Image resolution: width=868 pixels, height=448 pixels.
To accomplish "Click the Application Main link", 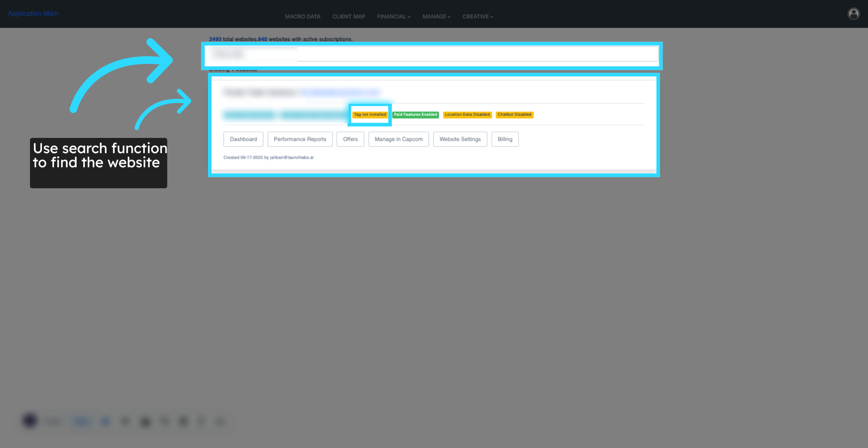I will (33, 13).
